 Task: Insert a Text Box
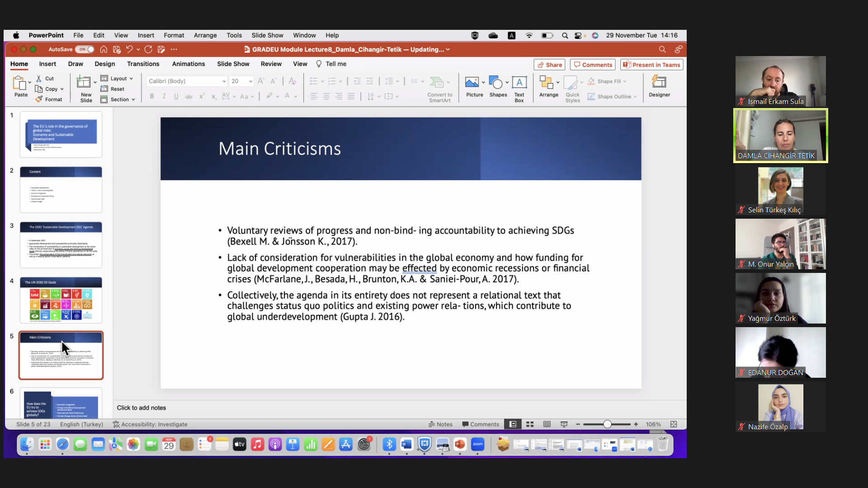(x=519, y=83)
